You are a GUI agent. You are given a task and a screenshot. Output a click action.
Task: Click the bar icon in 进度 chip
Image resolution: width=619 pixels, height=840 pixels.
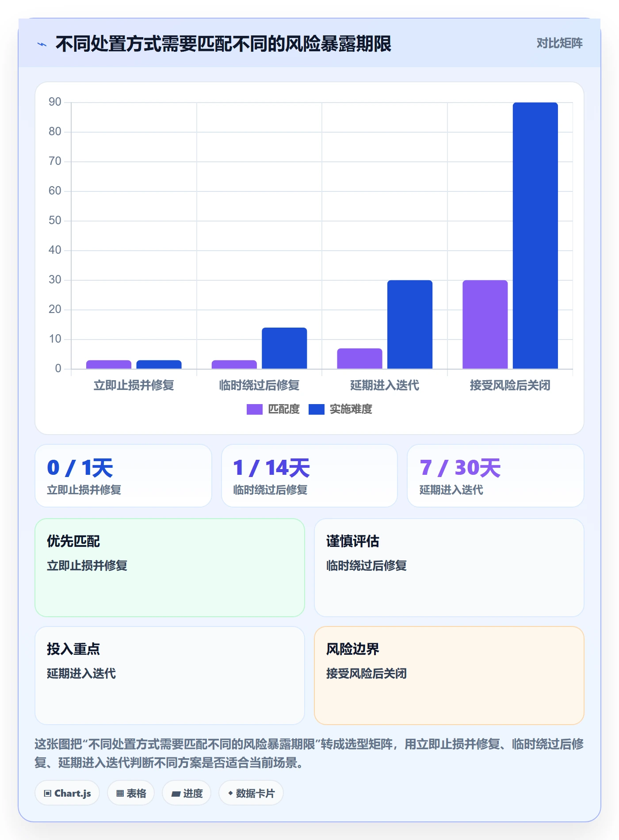click(176, 794)
